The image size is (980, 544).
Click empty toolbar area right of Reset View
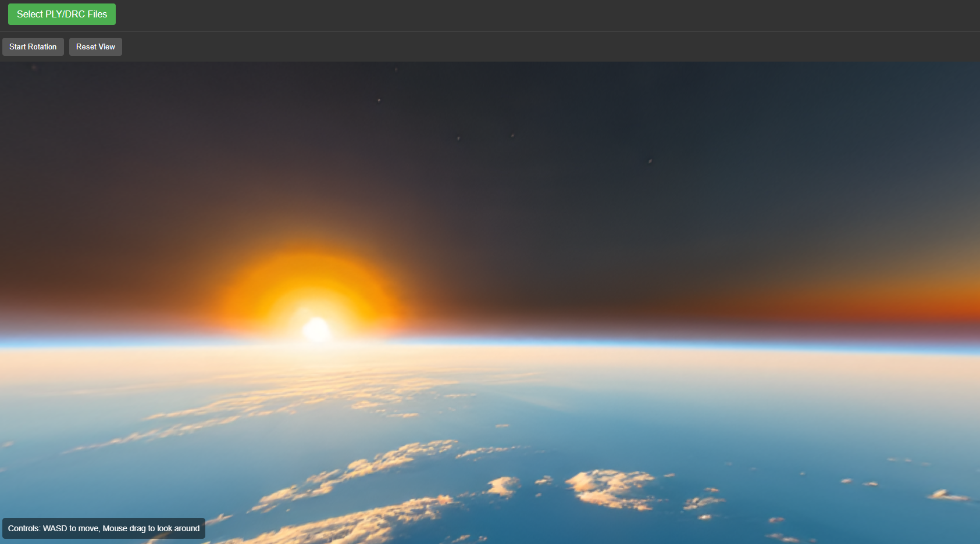coord(523,47)
